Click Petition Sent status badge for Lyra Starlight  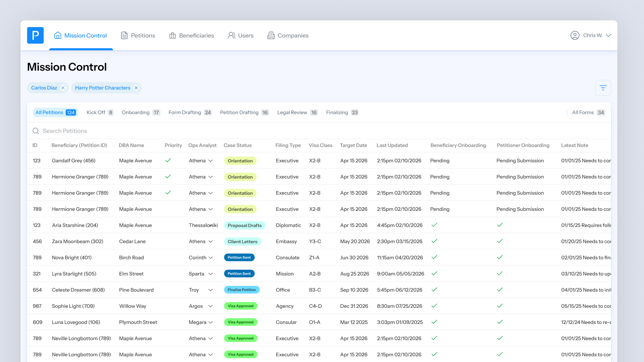tap(239, 274)
